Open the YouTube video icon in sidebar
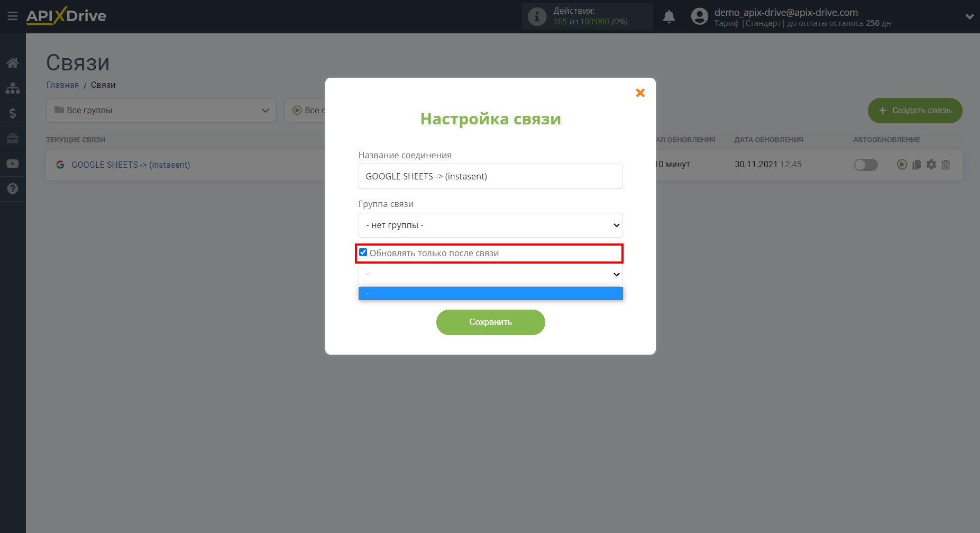The height and width of the screenshot is (533, 980). pyautogui.click(x=13, y=164)
